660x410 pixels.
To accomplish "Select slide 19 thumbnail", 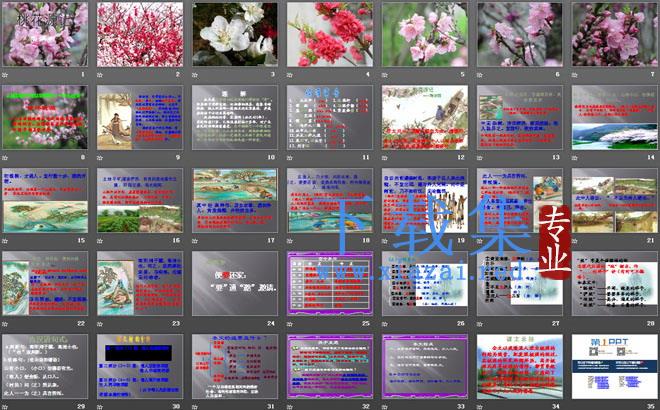I will pyautogui.click(x=425, y=200).
